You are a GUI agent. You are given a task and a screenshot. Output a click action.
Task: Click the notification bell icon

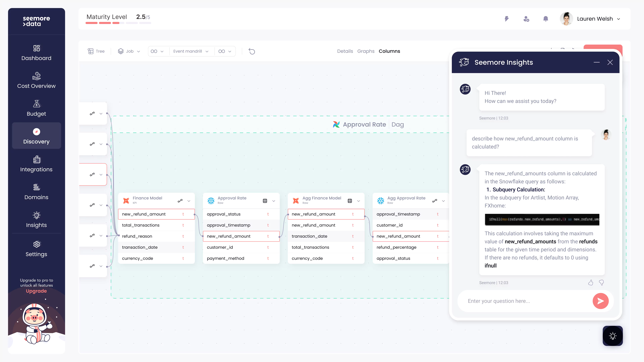pos(546,19)
